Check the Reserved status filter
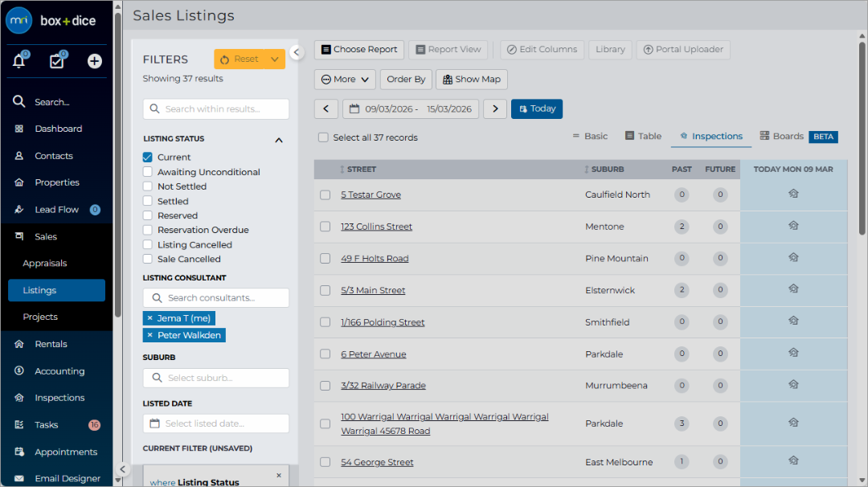 [x=147, y=215]
